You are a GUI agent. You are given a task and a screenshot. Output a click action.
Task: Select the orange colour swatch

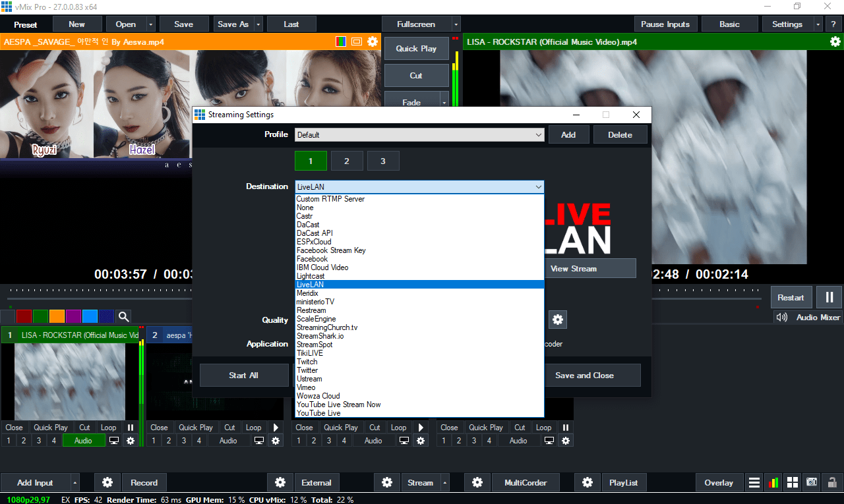[x=57, y=316]
